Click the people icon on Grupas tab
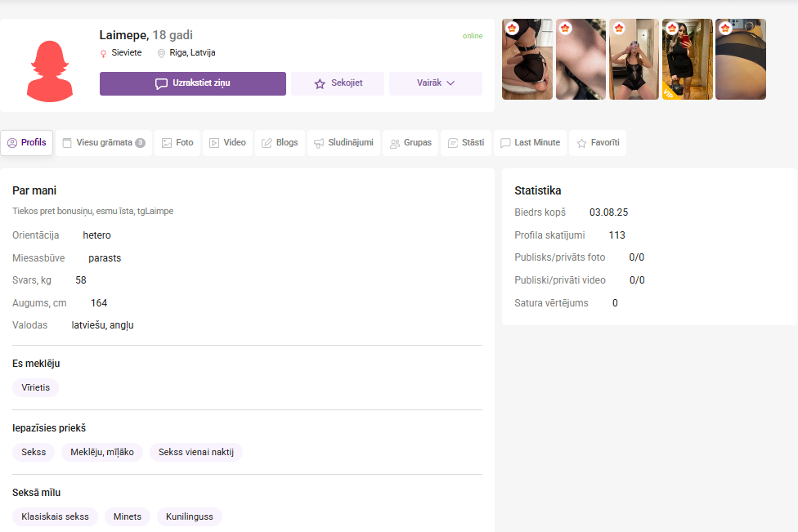 (394, 144)
